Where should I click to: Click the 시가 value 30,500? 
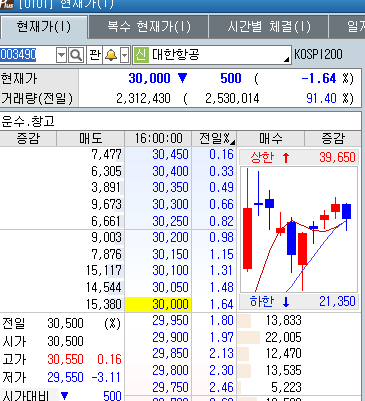[x=65, y=341]
